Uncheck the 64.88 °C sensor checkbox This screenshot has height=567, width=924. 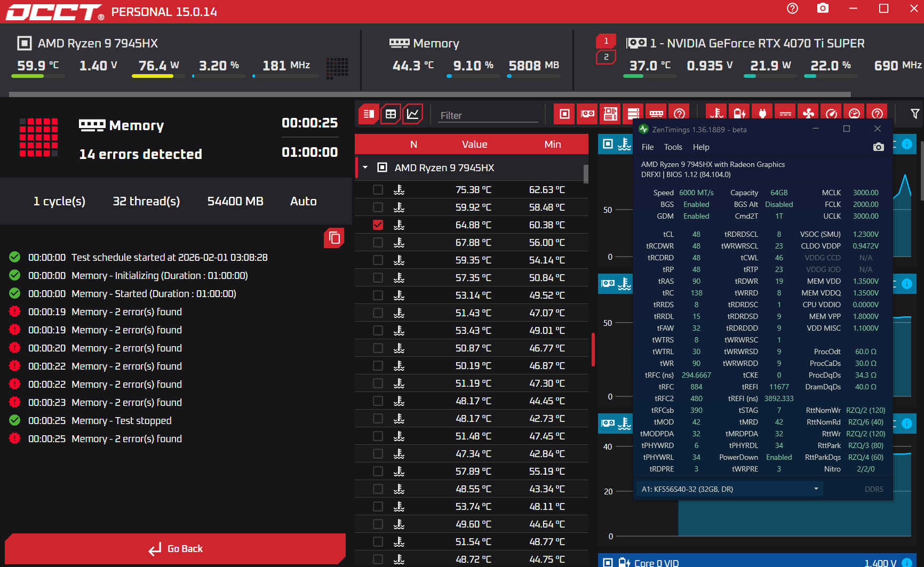[x=378, y=225]
